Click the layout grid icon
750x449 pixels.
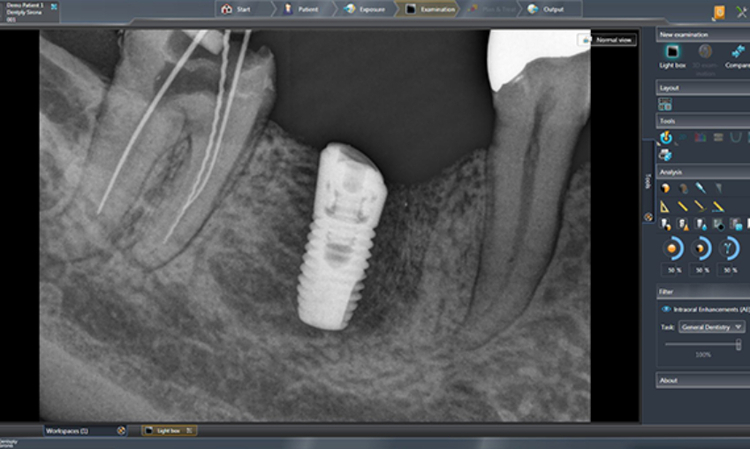coord(665,104)
